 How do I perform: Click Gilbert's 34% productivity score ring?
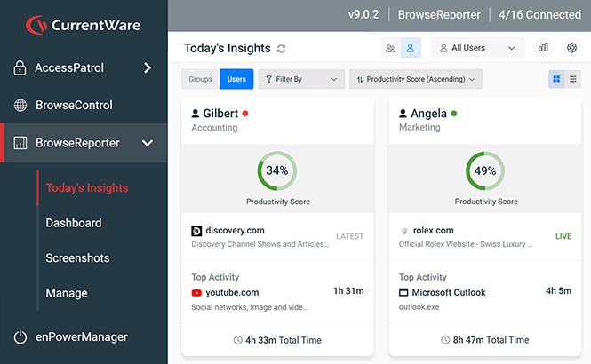pos(277,170)
